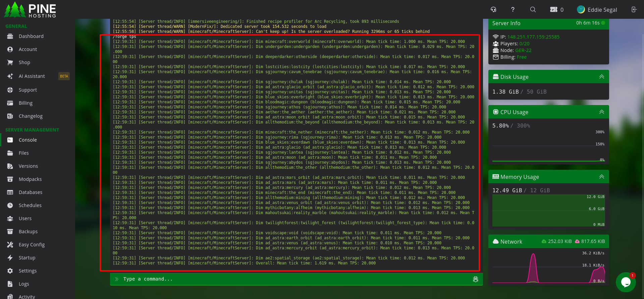The height and width of the screenshot is (299, 644).
Task: Open the Billing section
Action: (25, 103)
